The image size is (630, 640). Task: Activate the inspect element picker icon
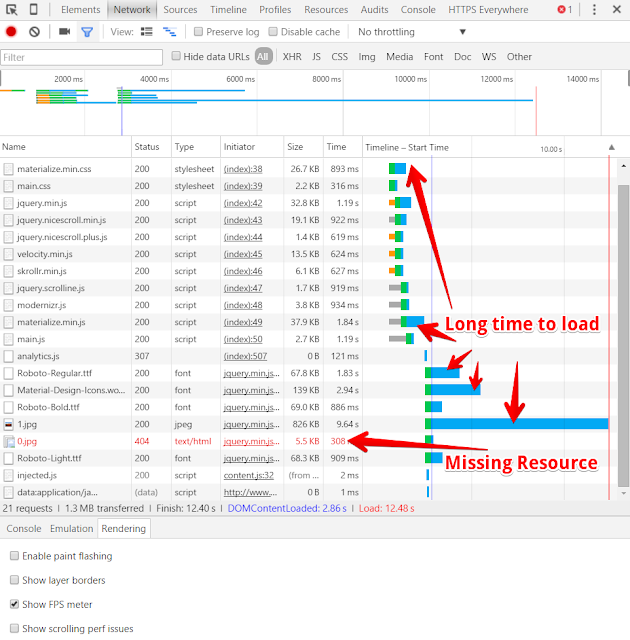[x=12, y=9]
